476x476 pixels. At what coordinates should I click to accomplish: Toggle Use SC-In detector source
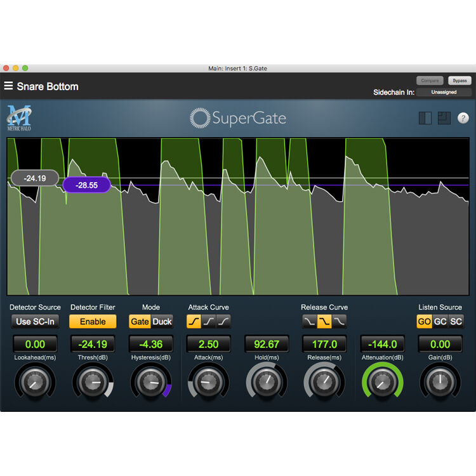pos(35,322)
